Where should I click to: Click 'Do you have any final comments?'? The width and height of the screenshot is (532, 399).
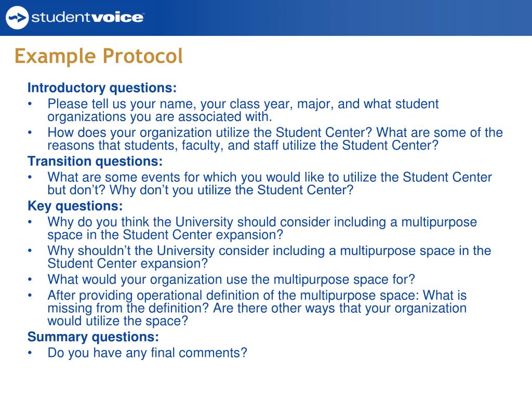(147, 353)
